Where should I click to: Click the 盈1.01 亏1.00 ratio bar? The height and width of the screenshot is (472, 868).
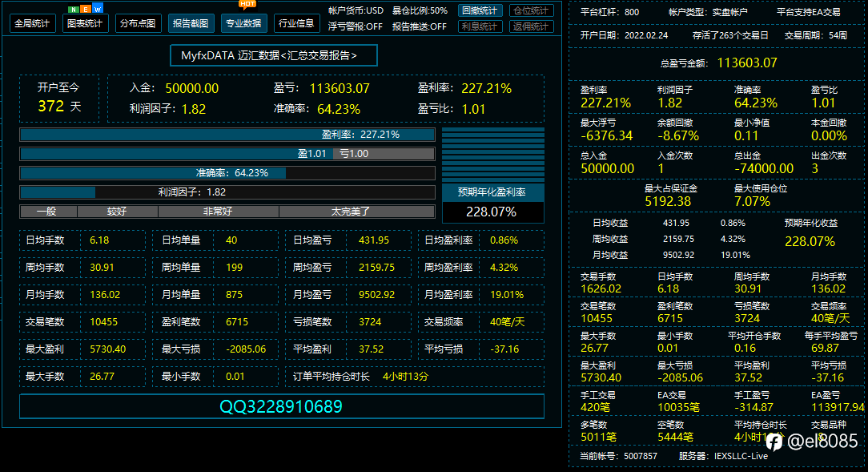pos(227,154)
